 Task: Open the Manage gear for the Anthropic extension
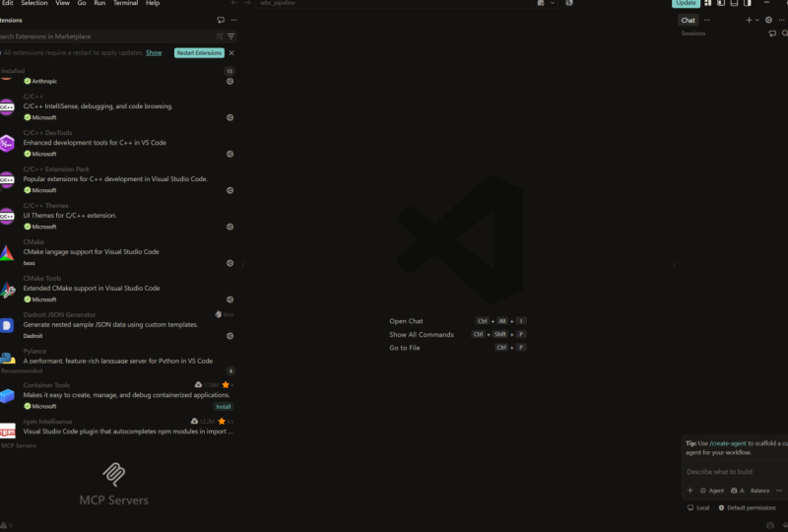pos(230,82)
